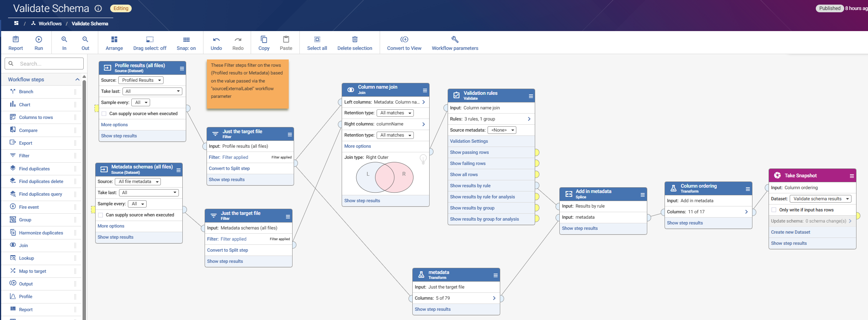Click the Fire event step icon

(x=13, y=207)
